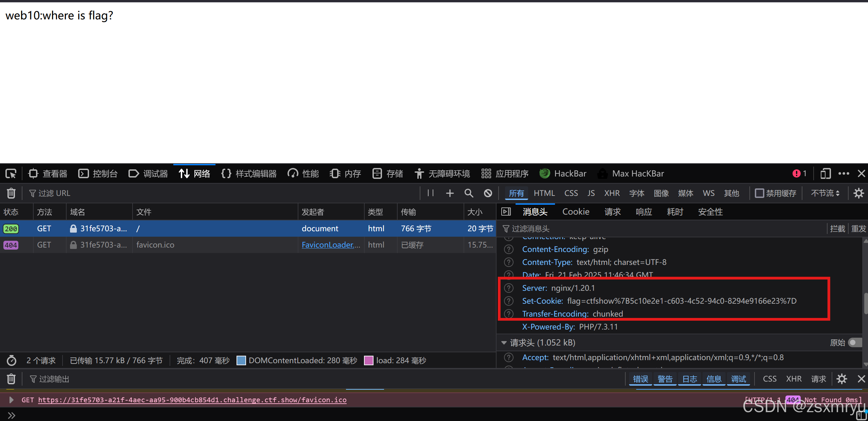Pause network recording
The image size is (868, 421).
(x=431, y=193)
